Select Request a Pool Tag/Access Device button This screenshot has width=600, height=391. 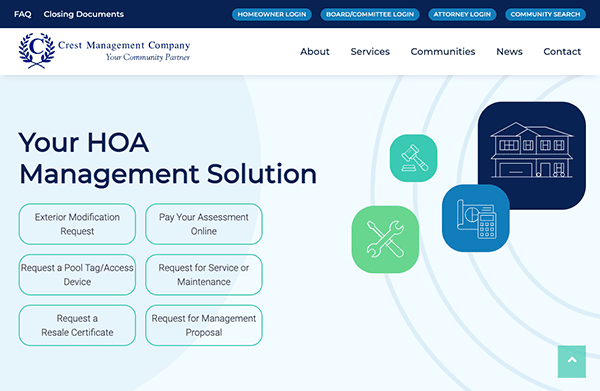(x=77, y=275)
